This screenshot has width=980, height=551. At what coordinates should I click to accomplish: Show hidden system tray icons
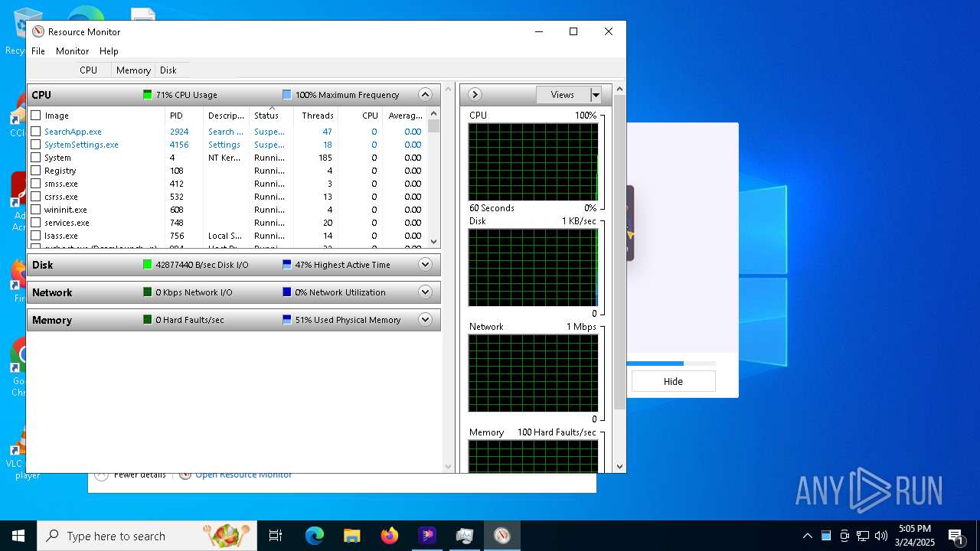(x=807, y=536)
